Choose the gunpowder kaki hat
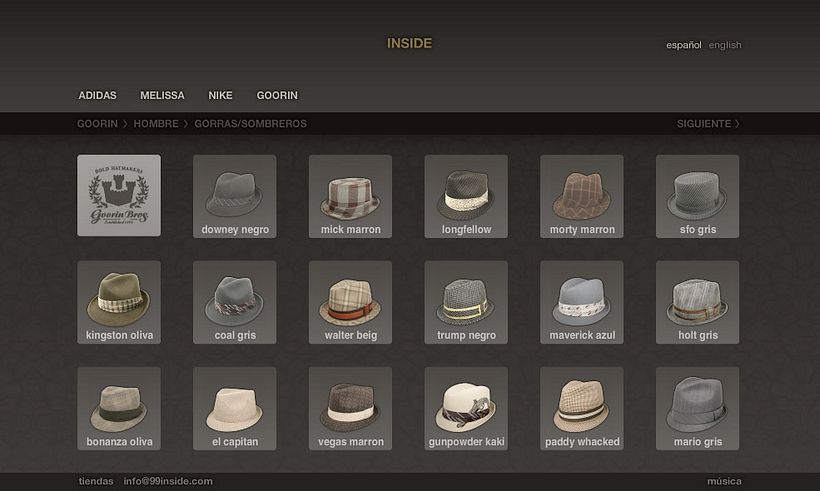This screenshot has height=491, width=820. click(x=466, y=408)
